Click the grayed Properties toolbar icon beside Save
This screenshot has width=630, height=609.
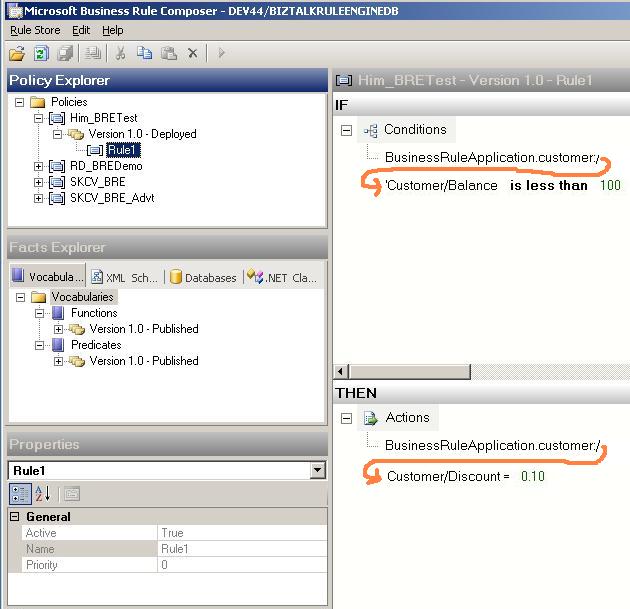[x=92, y=53]
